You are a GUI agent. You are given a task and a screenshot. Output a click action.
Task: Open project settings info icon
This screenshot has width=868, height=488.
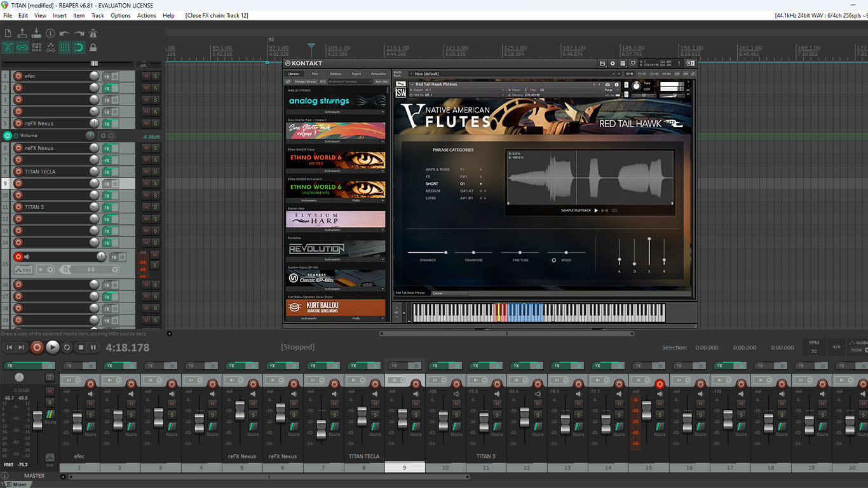[50, 33]
